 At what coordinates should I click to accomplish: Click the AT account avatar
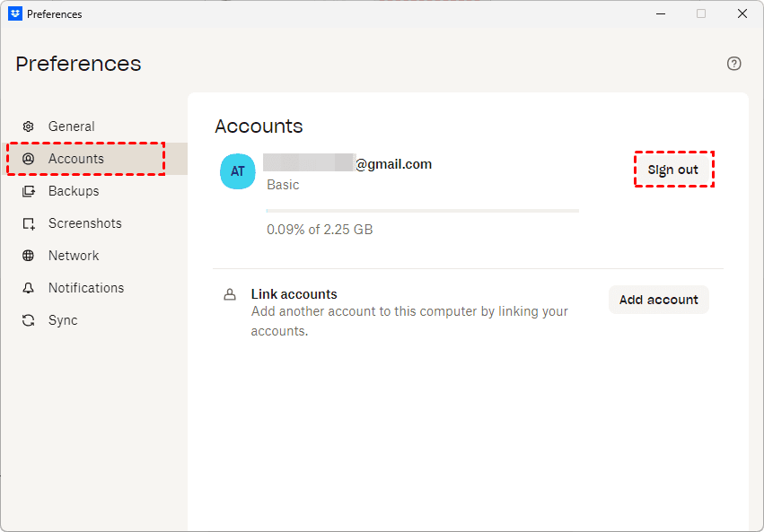click(238, 171)
